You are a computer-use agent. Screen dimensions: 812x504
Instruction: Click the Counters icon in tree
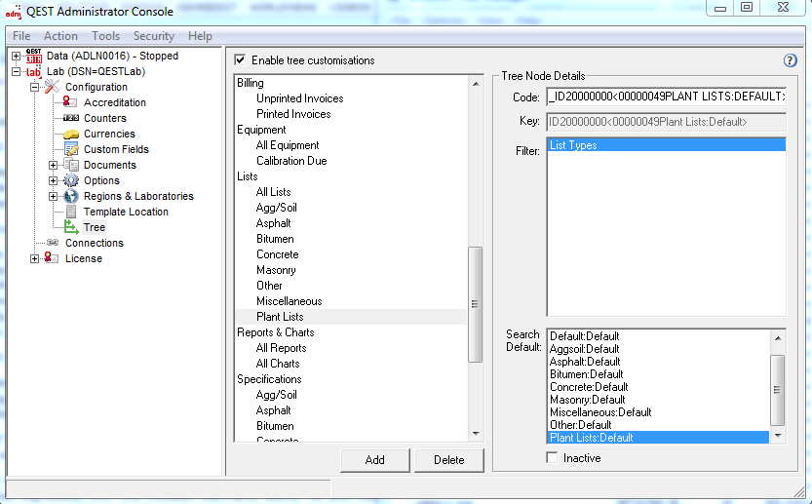(70, 118)
